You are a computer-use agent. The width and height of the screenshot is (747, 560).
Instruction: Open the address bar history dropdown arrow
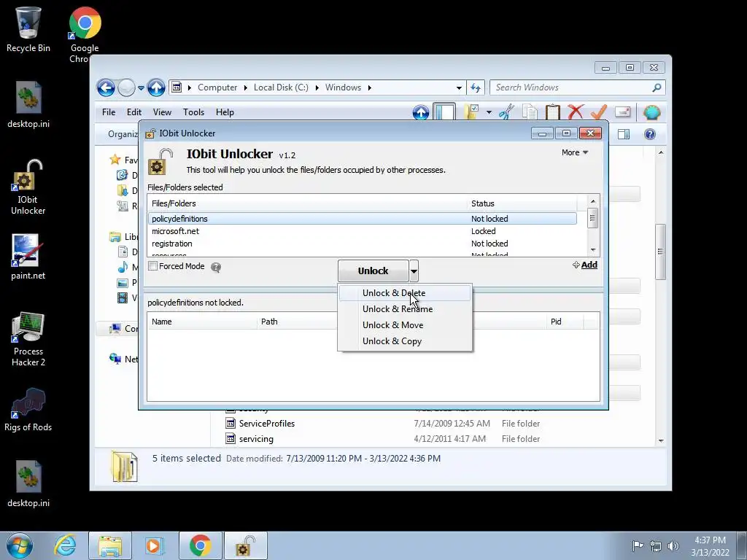[x=459, y=88]
